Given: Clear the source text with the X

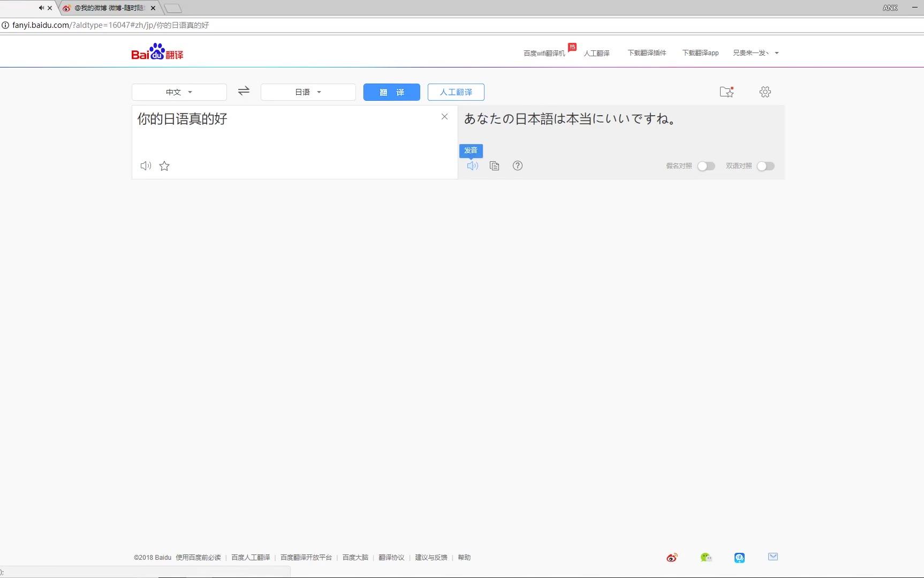Looking at the screenshot, I should 444,116.
